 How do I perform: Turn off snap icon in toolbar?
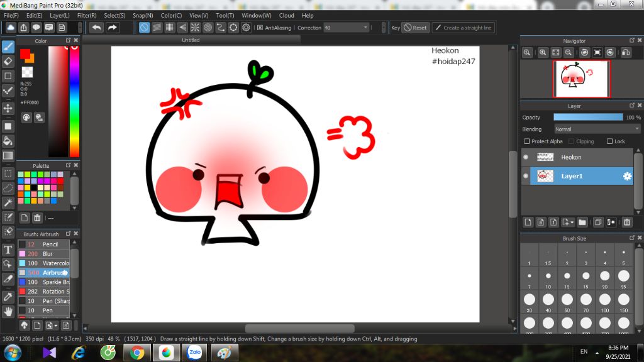(x=144, y=28)
